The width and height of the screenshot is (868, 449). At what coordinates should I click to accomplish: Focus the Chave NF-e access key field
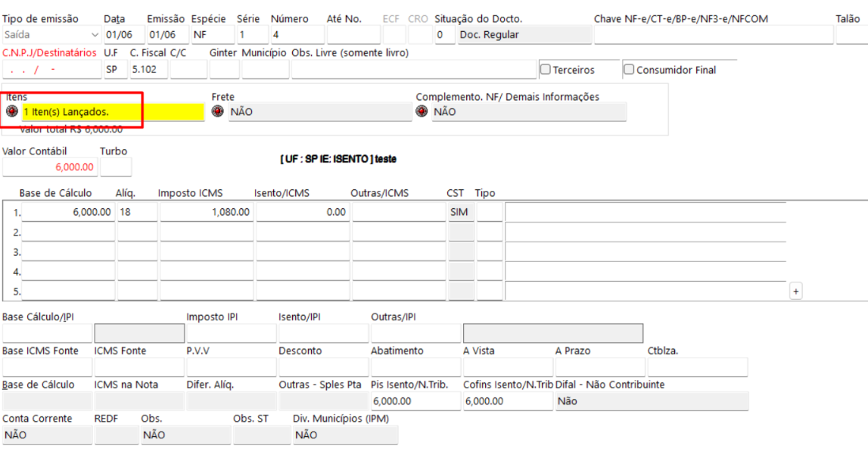(x=714, y=34)
